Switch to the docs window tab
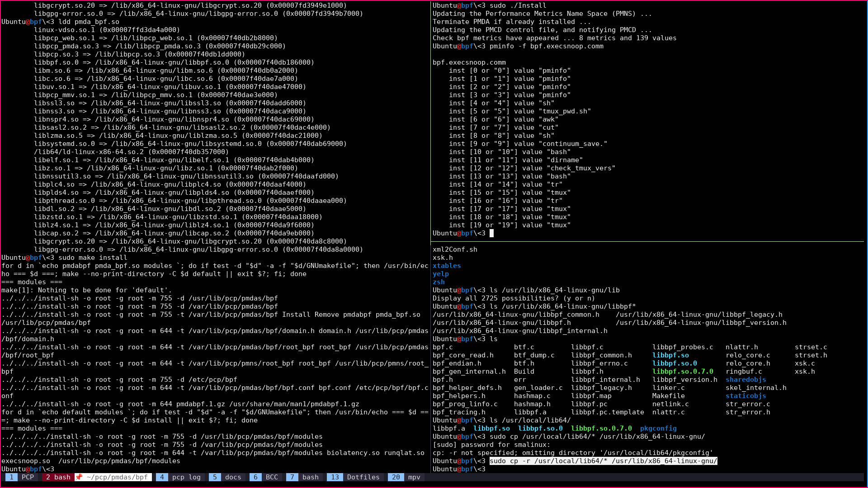 227,477
